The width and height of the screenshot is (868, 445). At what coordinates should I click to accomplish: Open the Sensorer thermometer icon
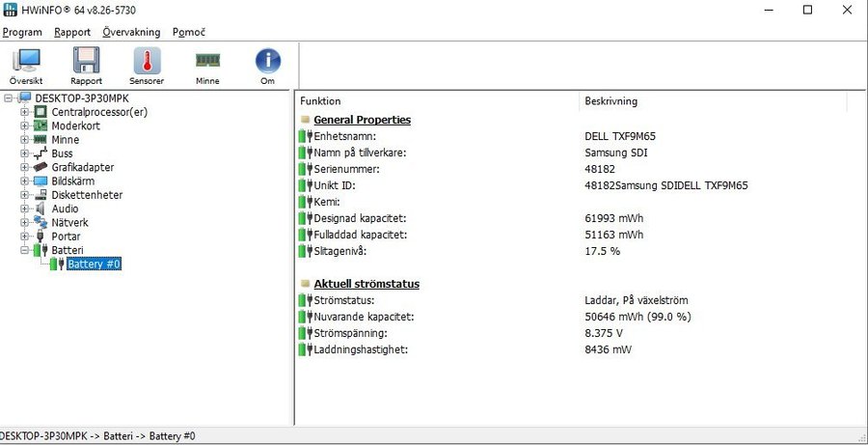147,61
